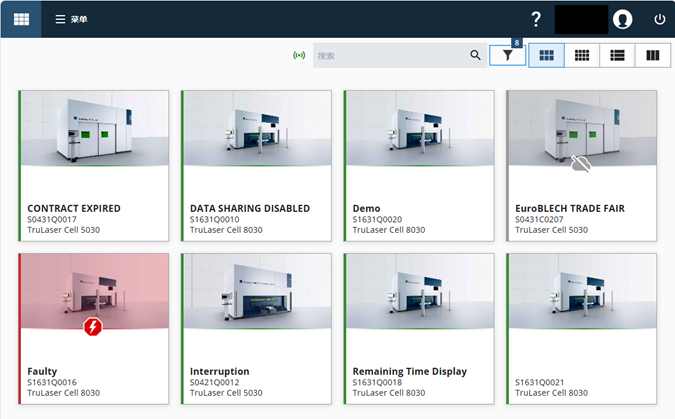The image size is (675, 419).
Task: Click the Demo card title
Action: (x=366, y=208)
